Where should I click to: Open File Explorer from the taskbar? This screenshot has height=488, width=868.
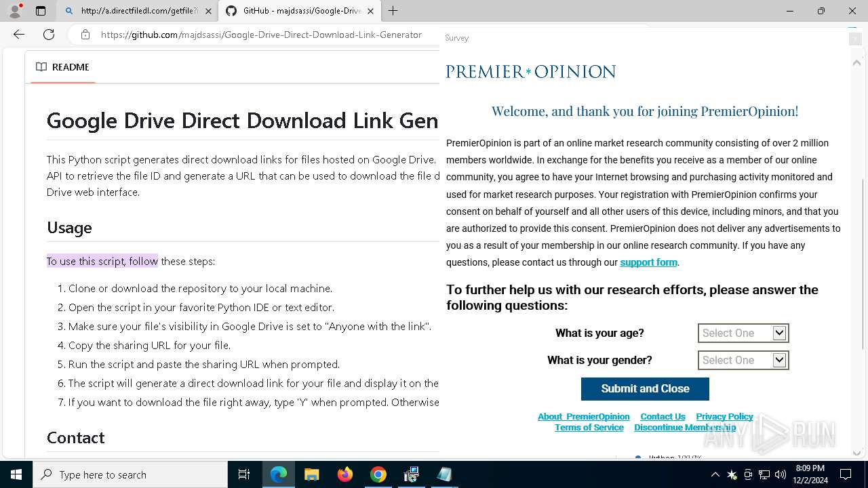(311, 474)
